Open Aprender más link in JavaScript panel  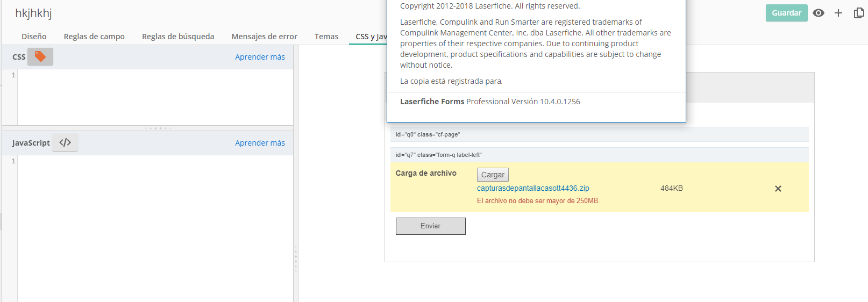pyautogui.click(x=260, y=143)
